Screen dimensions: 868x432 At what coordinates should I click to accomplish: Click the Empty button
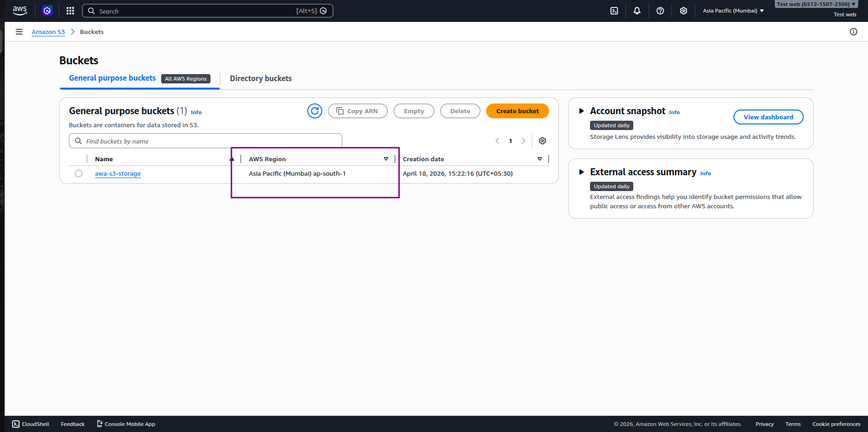414,111
